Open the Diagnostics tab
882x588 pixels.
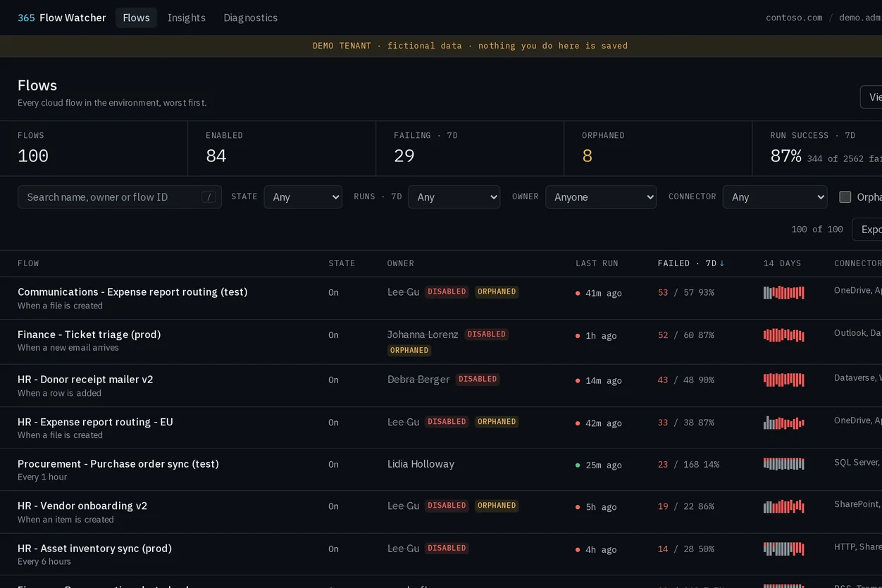point(251,18)
